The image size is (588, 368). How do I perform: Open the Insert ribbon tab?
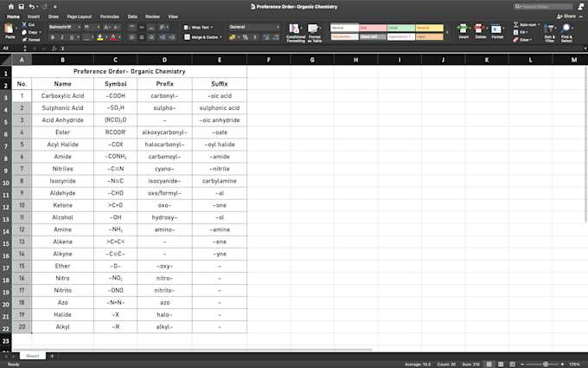[x=34, y=16]
